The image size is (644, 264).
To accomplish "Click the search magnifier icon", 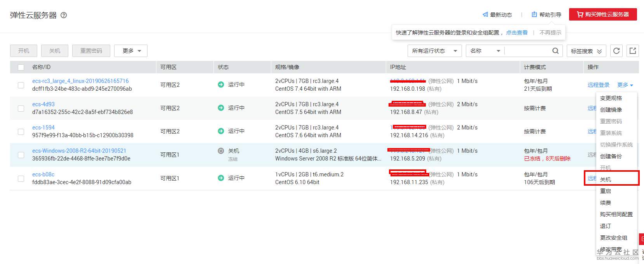I will click(x=555, y=51).
